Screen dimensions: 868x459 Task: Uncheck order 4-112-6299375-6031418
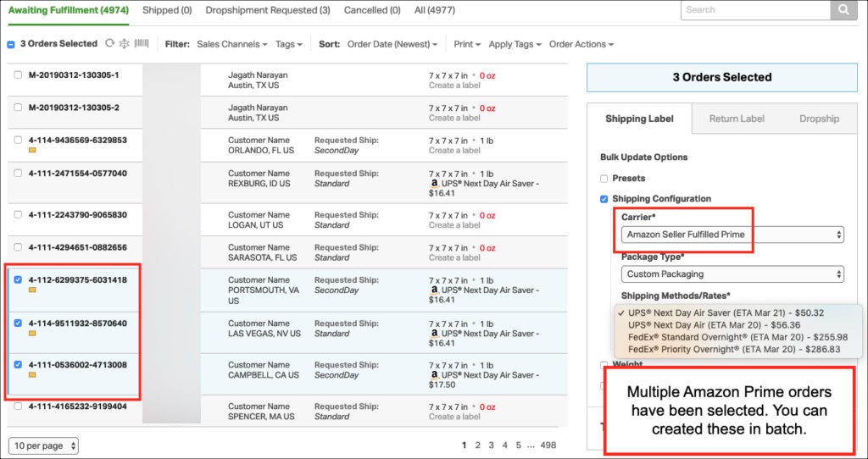click(x=18, y=279)
